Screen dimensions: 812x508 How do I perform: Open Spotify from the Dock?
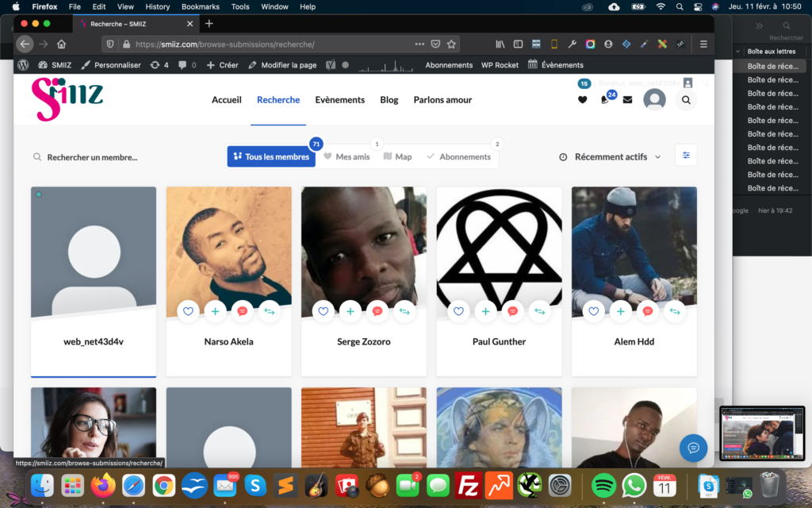click(603, 486)
